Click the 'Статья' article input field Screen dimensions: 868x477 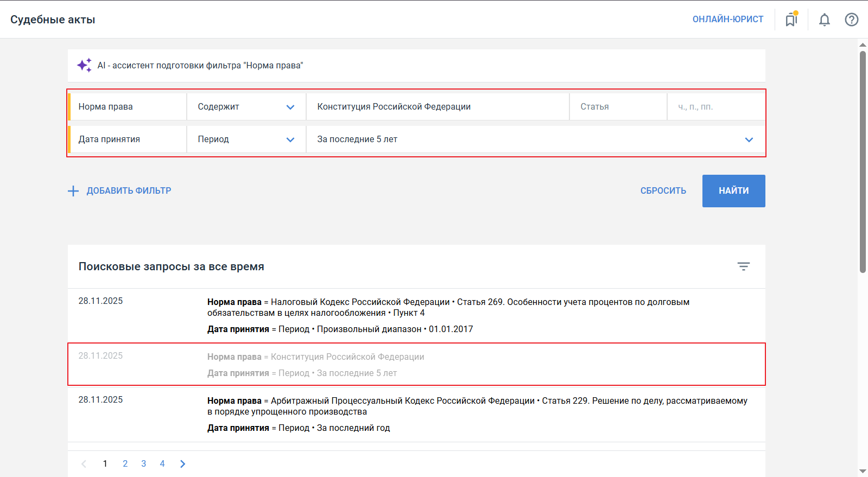[617, 107]
